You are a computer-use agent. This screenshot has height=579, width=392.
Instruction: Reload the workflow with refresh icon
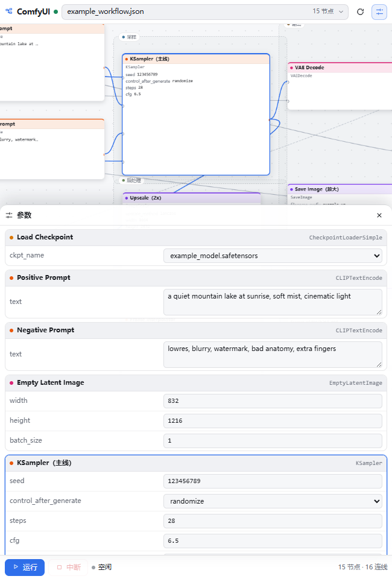360,12
